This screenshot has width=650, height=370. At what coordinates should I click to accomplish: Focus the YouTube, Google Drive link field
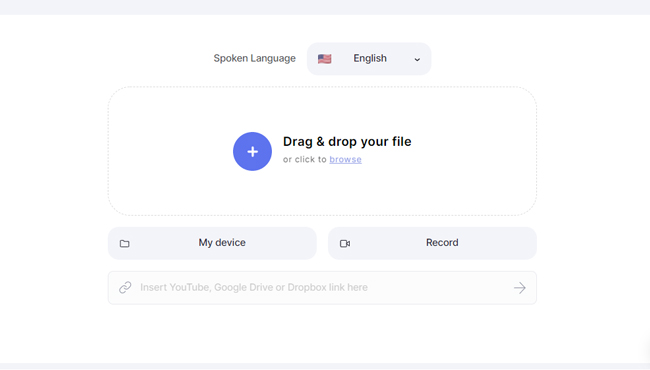pos(322,288)
